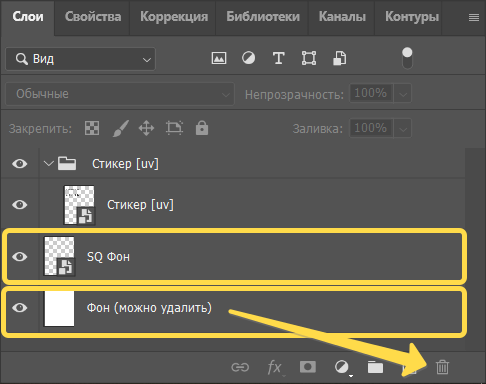This screenshot has height=384, width=486.
Task: Hide the Стикер [uv] smart object layer
Action: (20, 204)
